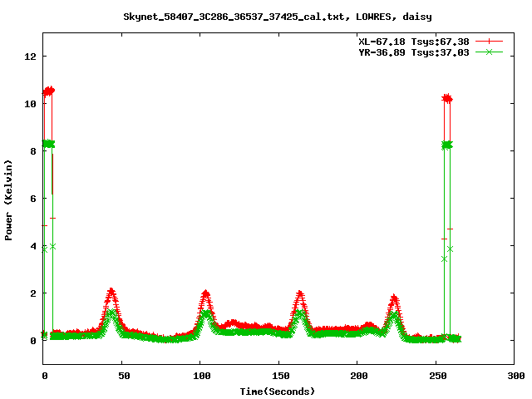The height and width of the screenshot is (399, 532).
Task: Click y-axis tick label 4
Action: (x=33, y=246)
